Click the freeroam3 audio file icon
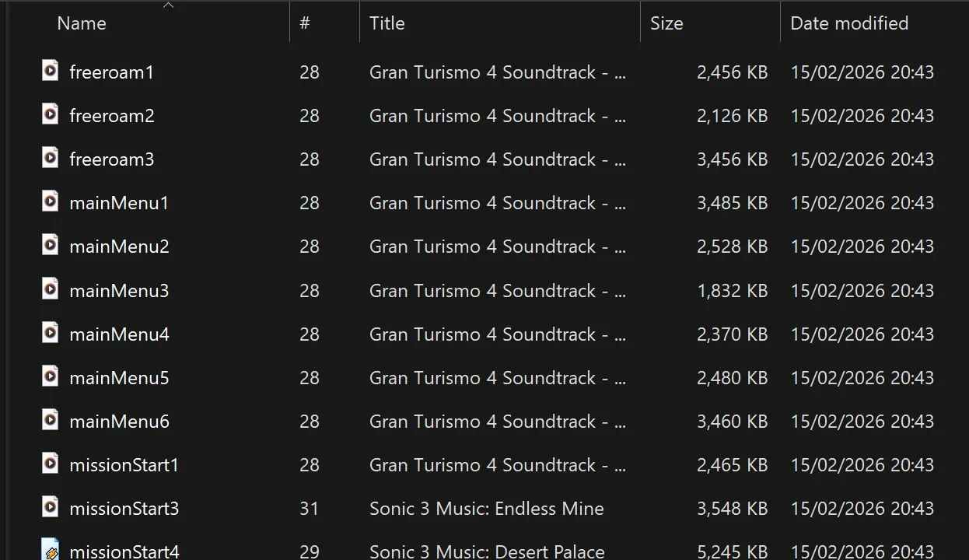Screen dimensions: 969x560 51,158
